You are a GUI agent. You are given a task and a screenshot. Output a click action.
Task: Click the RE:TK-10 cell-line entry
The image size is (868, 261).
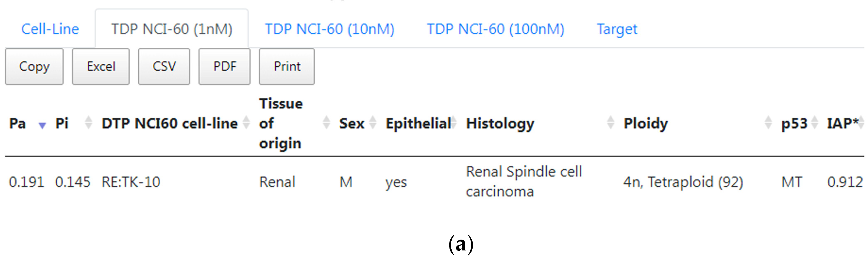point(131,182)
